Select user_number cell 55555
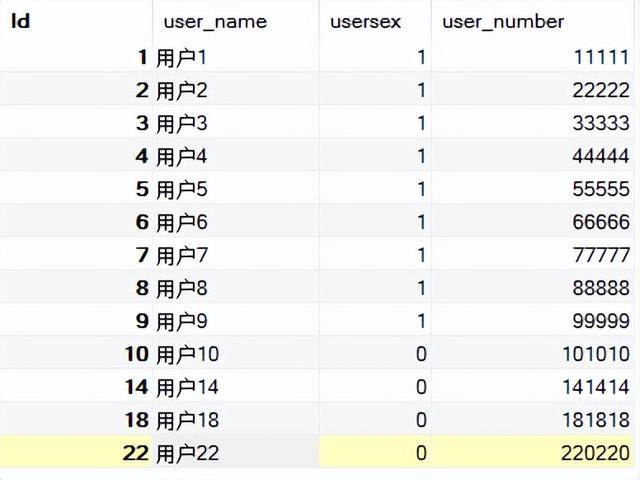This screenshot has height=480, width=640. click(x=532, y=189)
